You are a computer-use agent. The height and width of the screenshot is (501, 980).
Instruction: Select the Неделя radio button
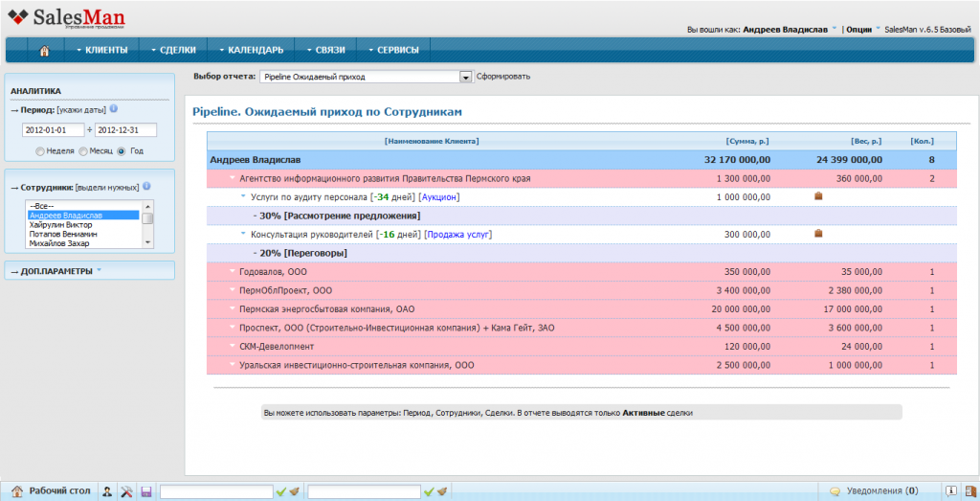(40, 151)
